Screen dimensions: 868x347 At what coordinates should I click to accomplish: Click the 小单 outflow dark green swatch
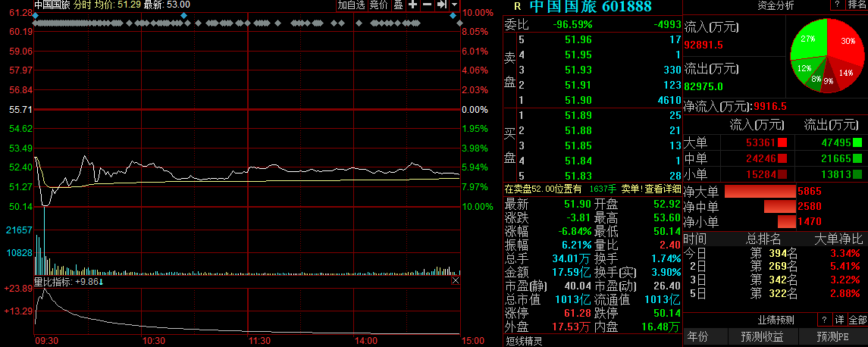click(857, 175)
